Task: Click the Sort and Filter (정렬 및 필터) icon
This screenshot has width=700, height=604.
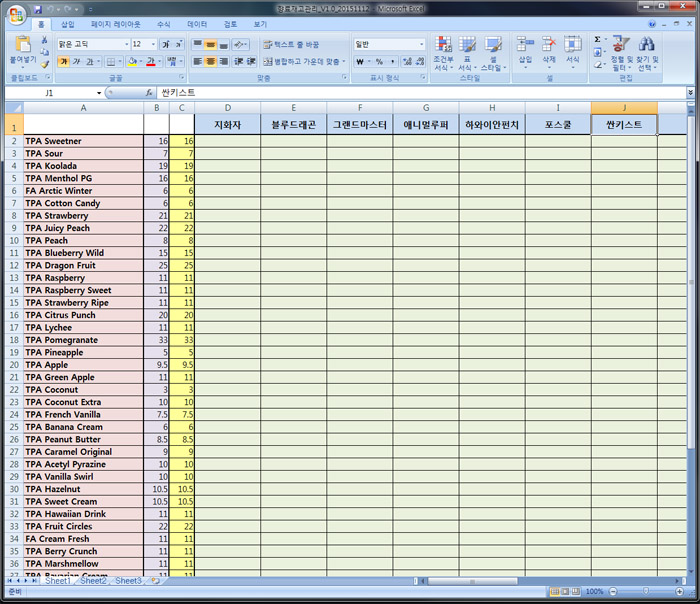Action: click(x=621, y=52)
